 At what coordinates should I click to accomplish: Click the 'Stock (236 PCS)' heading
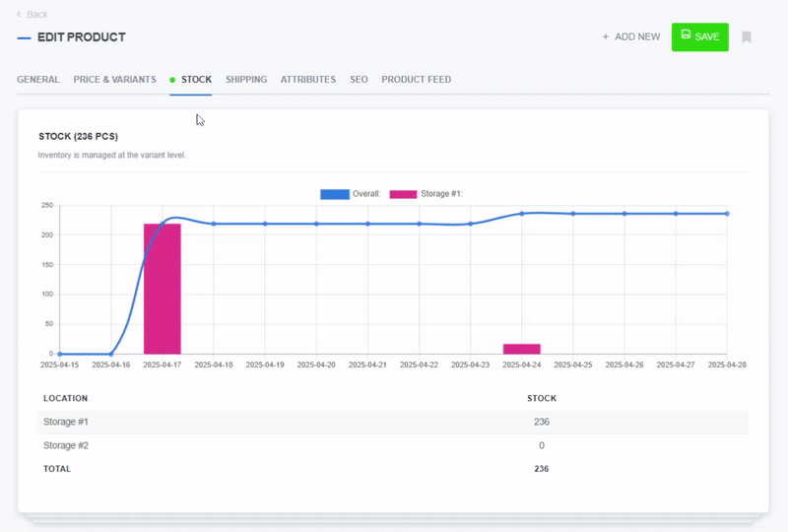pyautogui.click(x=79, y=136)
